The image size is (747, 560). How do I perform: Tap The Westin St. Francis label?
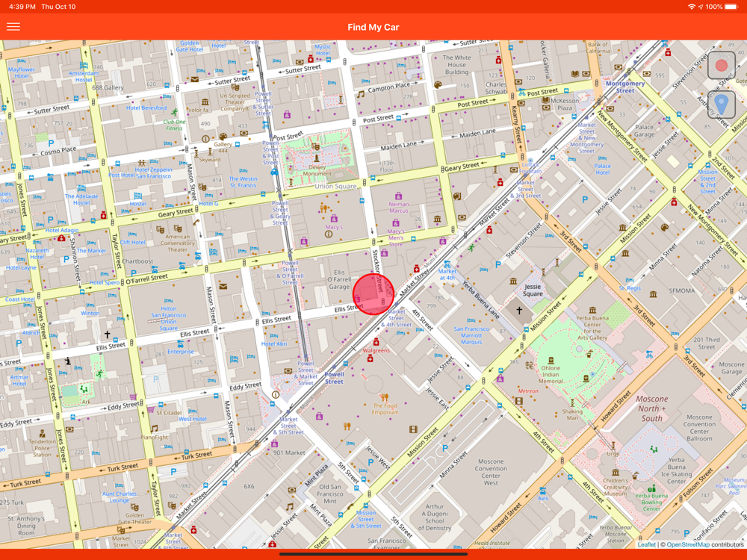point(243,182)
